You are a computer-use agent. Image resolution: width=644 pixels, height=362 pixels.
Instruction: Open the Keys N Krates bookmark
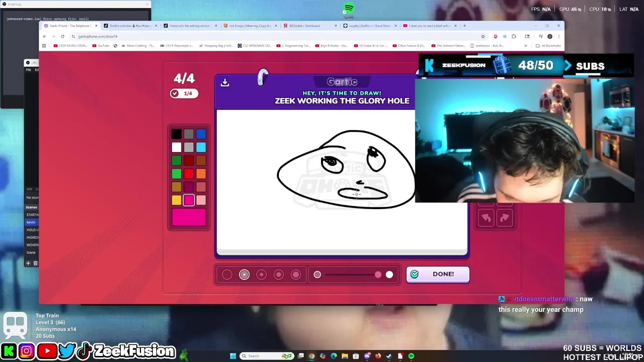(x=332, y=46)
